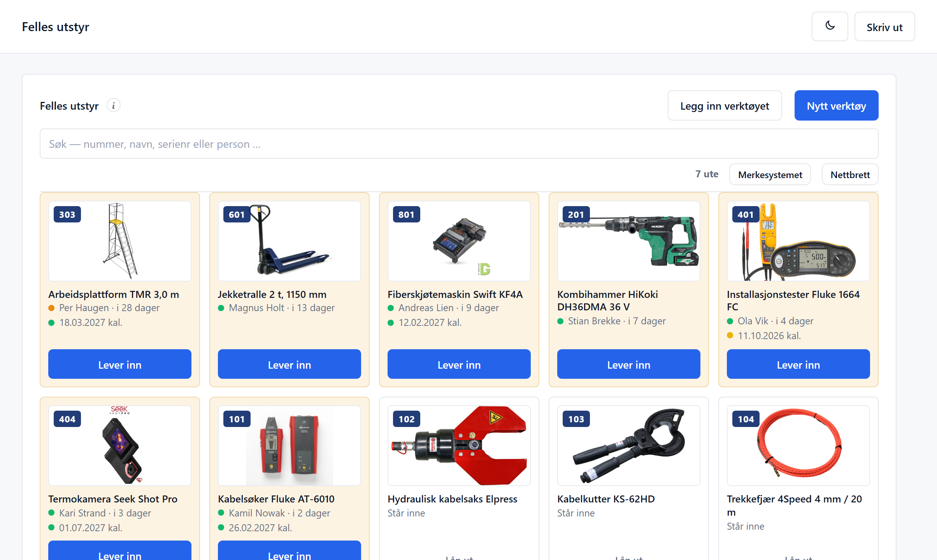Screen dimensions: 937x560
Task: Click borrower Stian Brekke · i 7 dager
Action: point(617,321)
